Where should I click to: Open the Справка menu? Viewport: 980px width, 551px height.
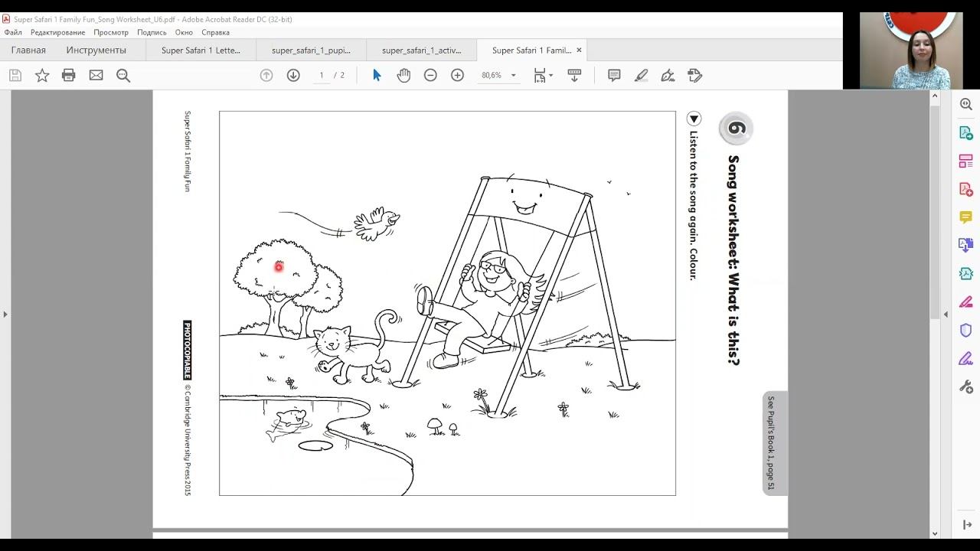coord(215,33)
